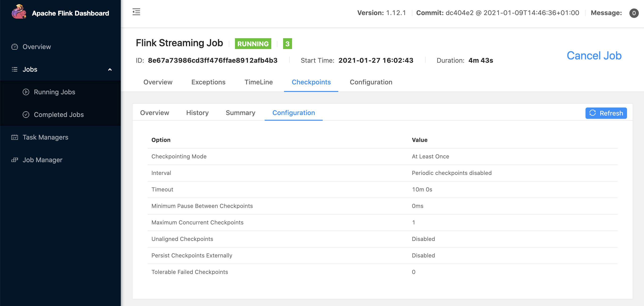Screen dimensions: 644x306
Task: Collapse sidebar with the menu fold icon
Action: point(136,12)
